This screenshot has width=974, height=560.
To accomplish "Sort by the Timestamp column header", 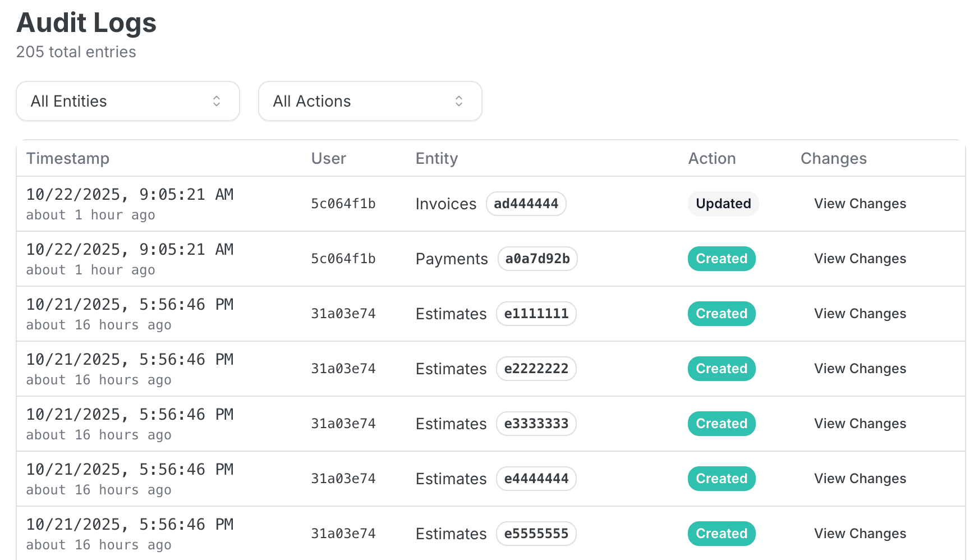I will (x=67, y=159).
